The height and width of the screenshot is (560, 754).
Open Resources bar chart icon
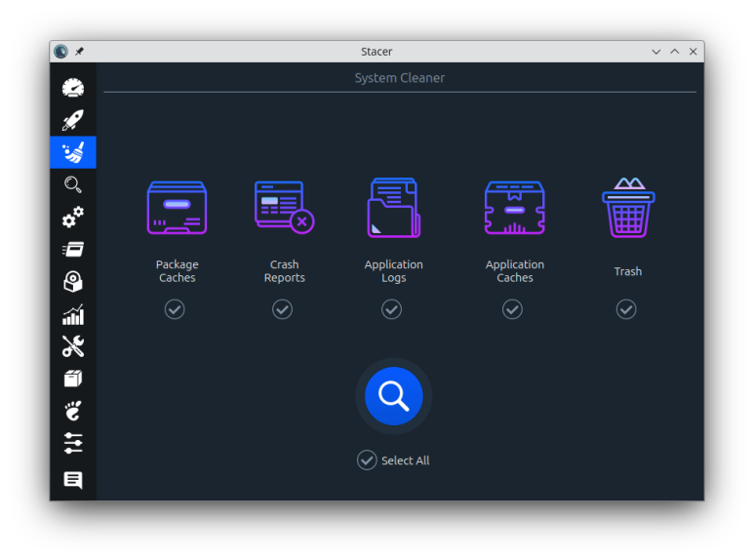coord(73,314)
